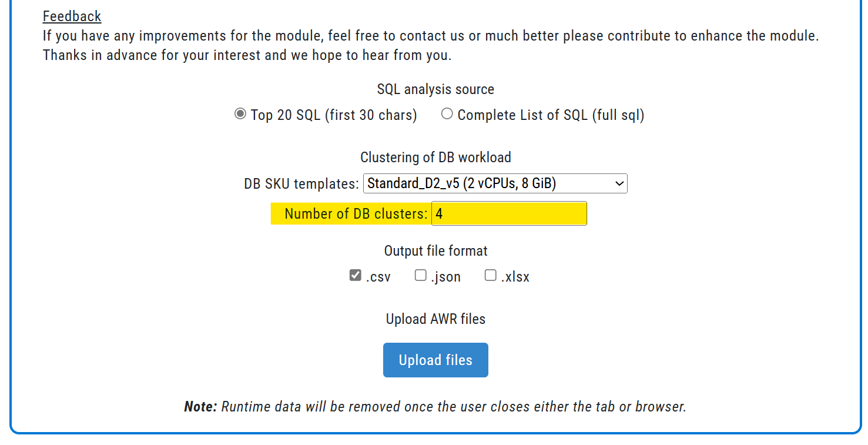Choose the Complete List of SQL radio button

[447, 114]
